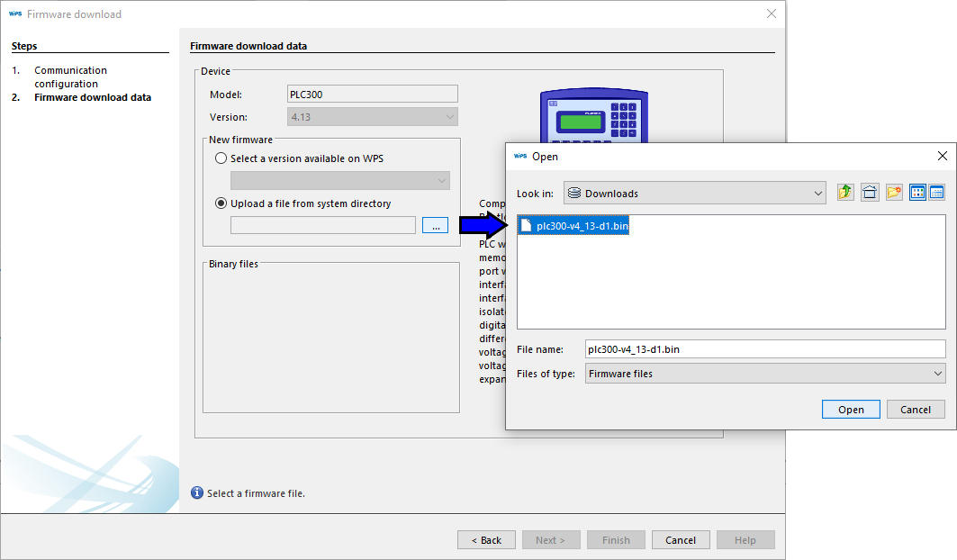Click the Up One Level folder icon
Image resolution: width=957 pixels, height=560 pixels.
click(x=845, y=193)
